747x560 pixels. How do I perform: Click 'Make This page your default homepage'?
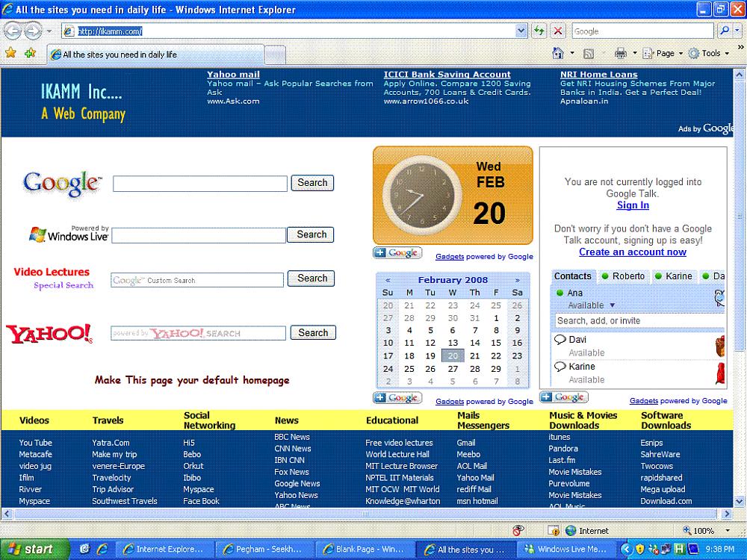[x=192, y=380]
